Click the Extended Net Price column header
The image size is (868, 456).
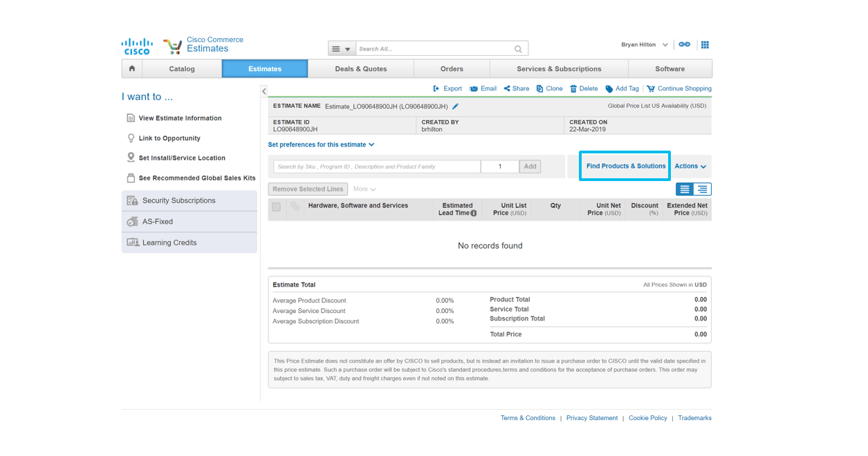tap(687, 209)
